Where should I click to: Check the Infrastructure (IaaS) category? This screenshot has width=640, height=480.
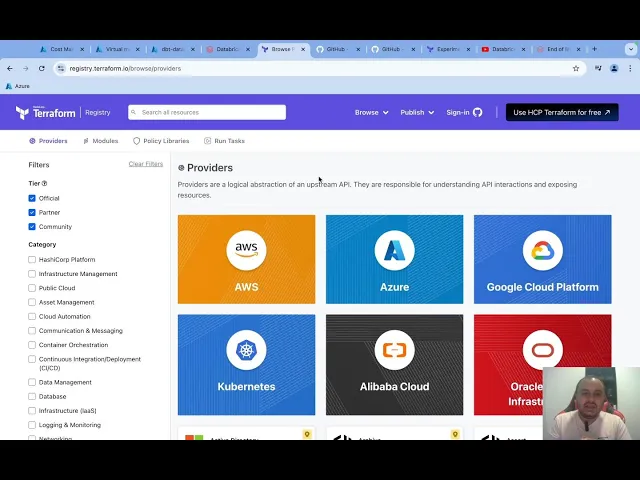(x=32, y=411)
